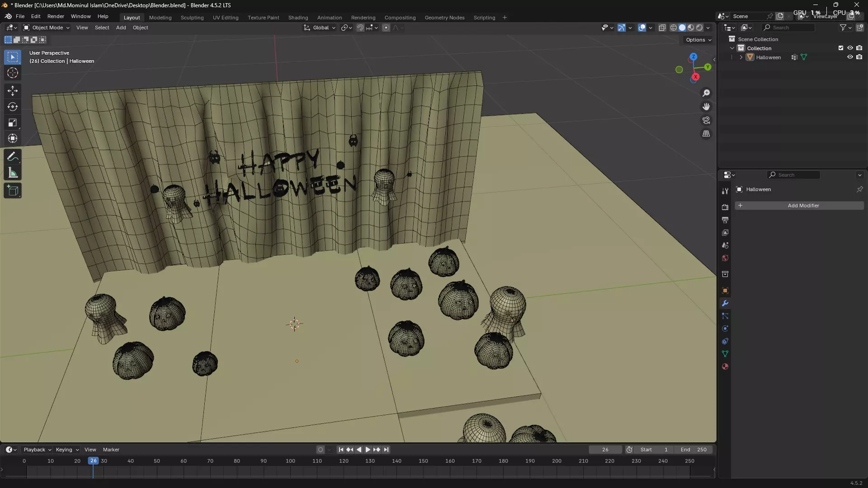Collapse the Collection in outliner
868x488 pixels.
(x=732, y=48)
